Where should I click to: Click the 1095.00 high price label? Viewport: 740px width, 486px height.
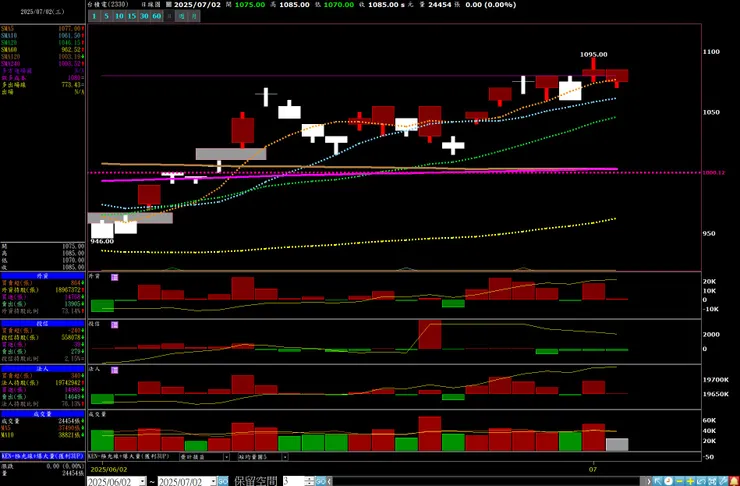coord(593,55)
